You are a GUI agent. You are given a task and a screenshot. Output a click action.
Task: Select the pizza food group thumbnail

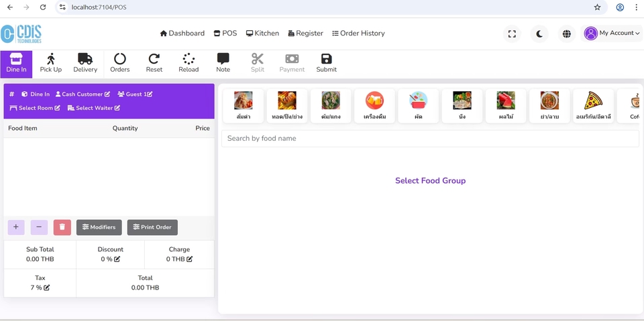593,106
